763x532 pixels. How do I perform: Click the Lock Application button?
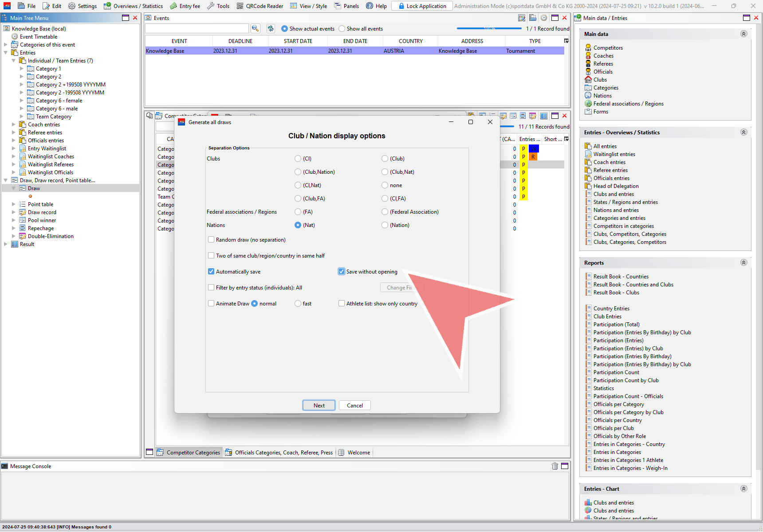(421, 6)
